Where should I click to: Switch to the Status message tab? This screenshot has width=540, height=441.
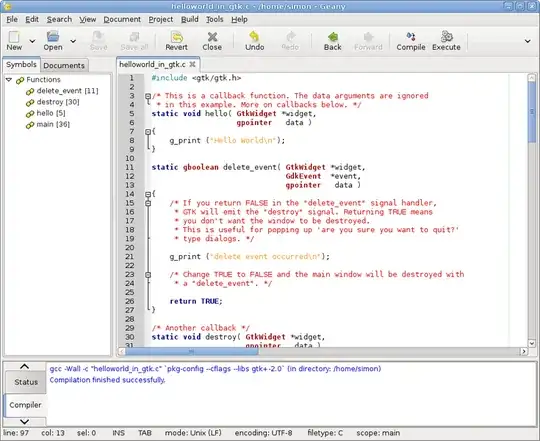(26, 382)
